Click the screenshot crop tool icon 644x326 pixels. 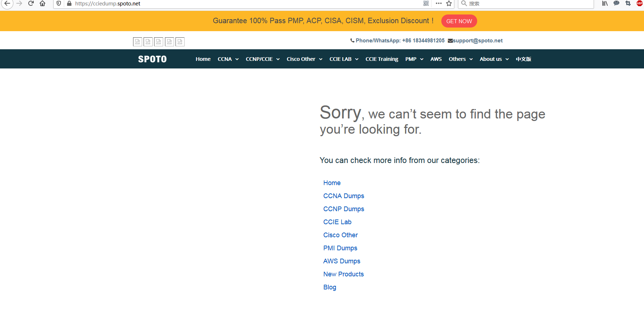(x=628, y=4)
